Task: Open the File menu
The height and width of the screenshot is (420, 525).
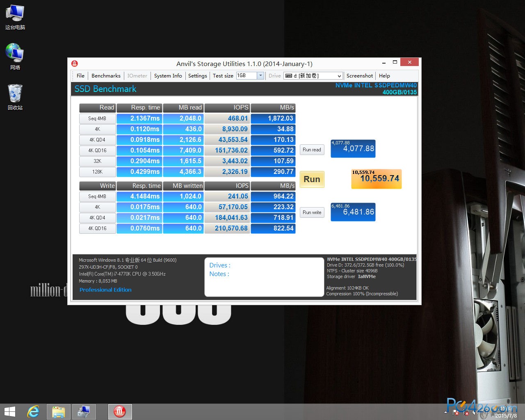Action: pos(80,76)
